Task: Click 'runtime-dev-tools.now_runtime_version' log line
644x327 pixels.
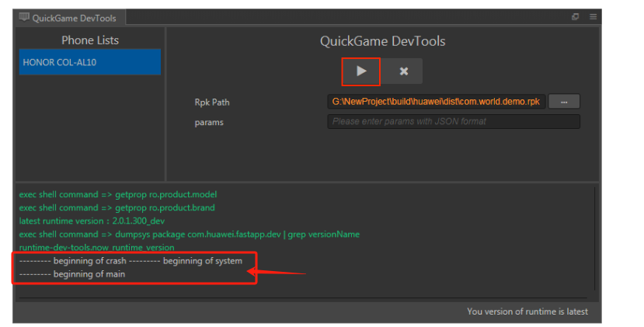Action: pos(96,247)
